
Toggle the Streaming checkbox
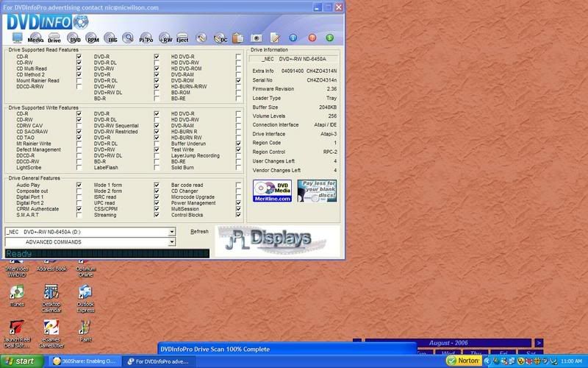pos(157,215)
